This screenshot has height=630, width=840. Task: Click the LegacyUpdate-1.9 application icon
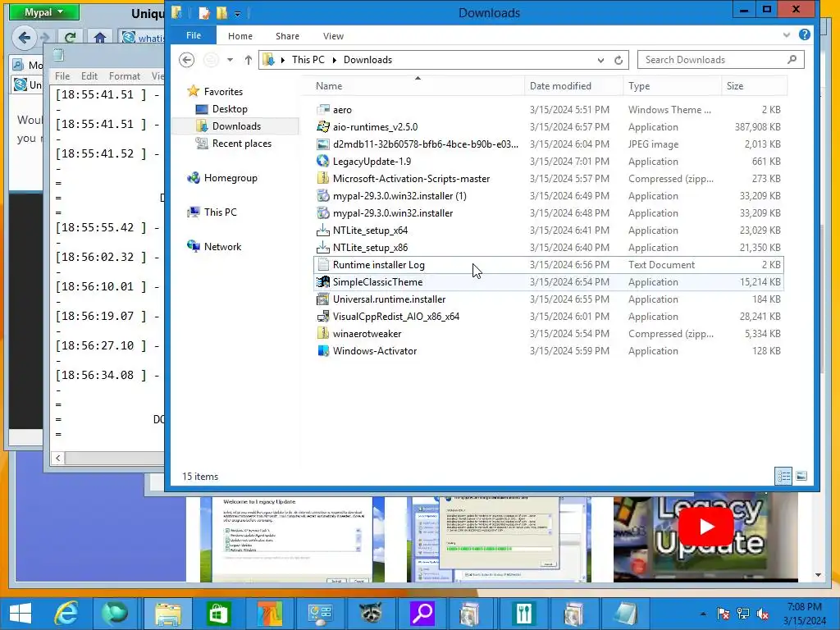tap(323, 162)
